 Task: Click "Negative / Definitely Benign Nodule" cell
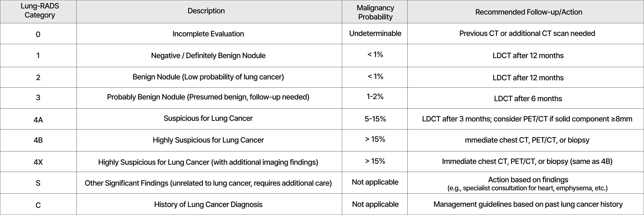point(208,56)
